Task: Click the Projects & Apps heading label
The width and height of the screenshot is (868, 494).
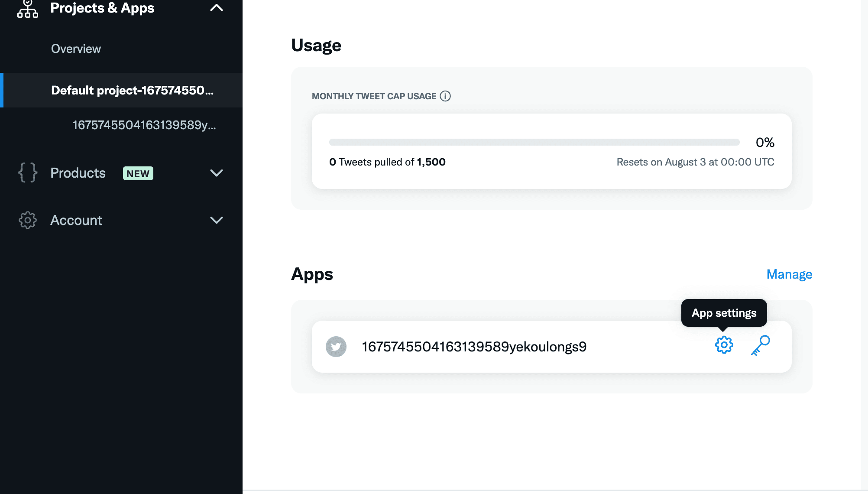Action: (x=102, y=8)
